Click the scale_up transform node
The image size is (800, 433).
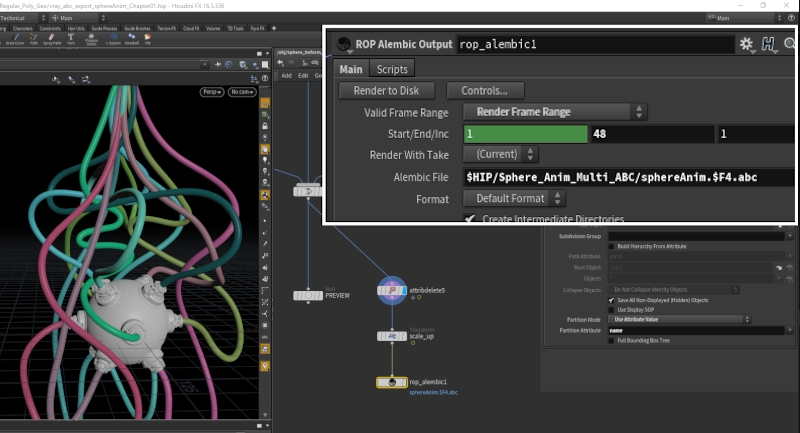click(392, 337)
